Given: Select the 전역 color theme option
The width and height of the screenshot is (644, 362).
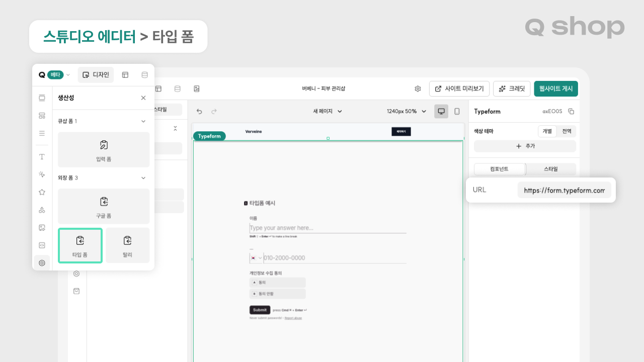Looking at the screenshot, I should [567, 131].
